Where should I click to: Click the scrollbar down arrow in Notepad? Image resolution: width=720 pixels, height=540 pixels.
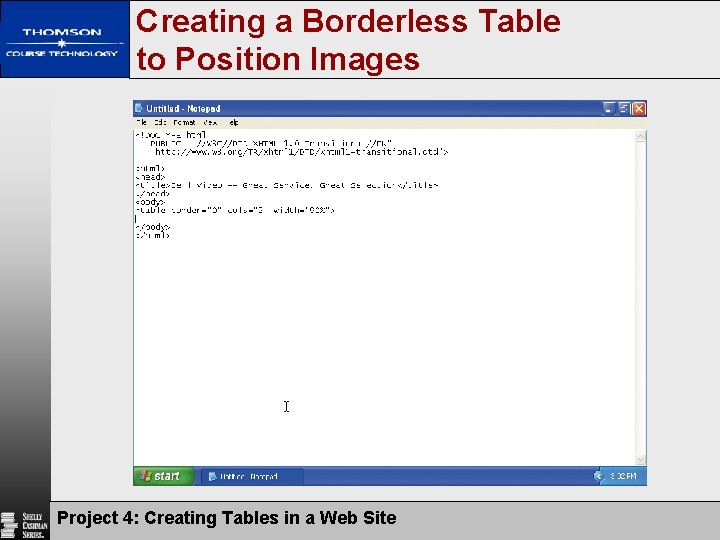click(641, 460)
